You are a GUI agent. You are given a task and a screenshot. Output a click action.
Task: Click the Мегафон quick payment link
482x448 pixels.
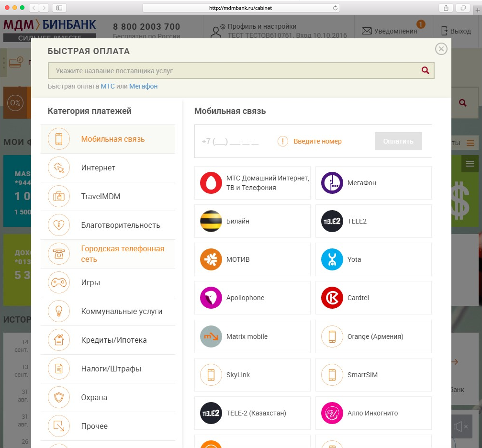coord(143,86)
